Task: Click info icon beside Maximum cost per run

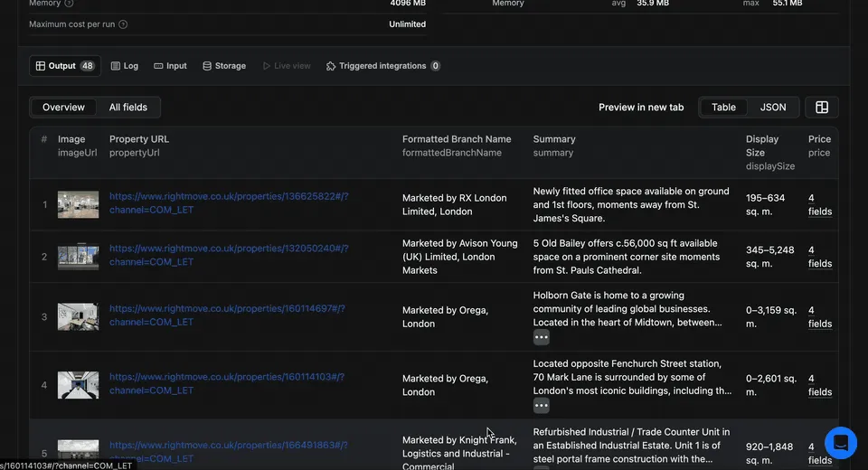Action: (123, 24)
